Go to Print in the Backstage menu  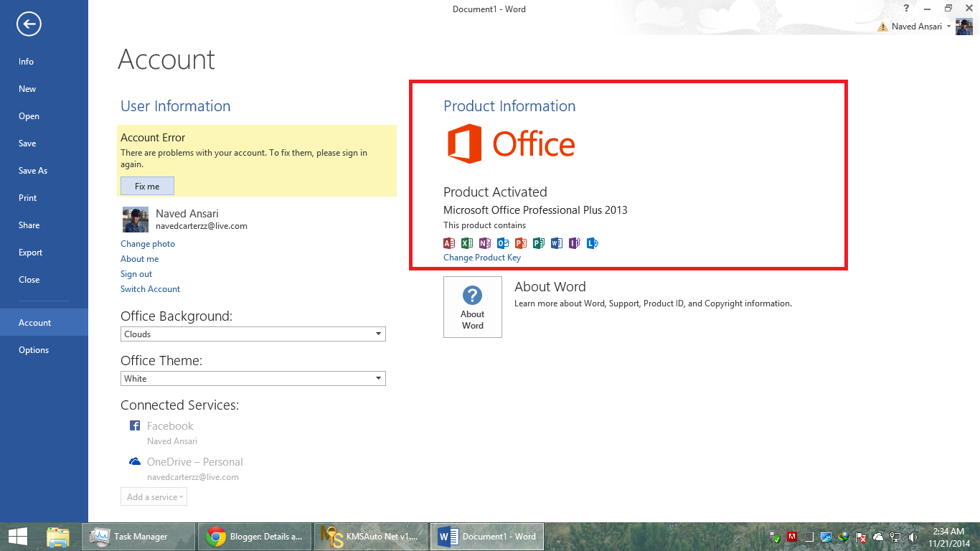click(x=44, y=198)
